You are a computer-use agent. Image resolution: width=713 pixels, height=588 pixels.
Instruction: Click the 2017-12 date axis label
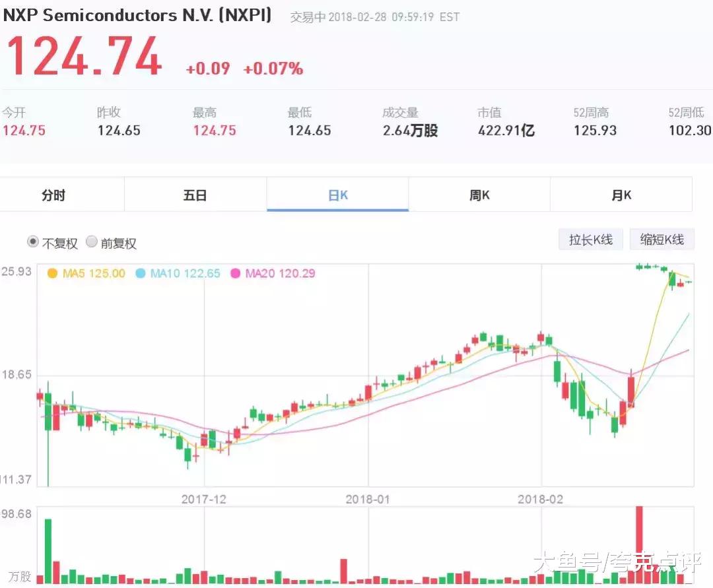coord(204,500)
